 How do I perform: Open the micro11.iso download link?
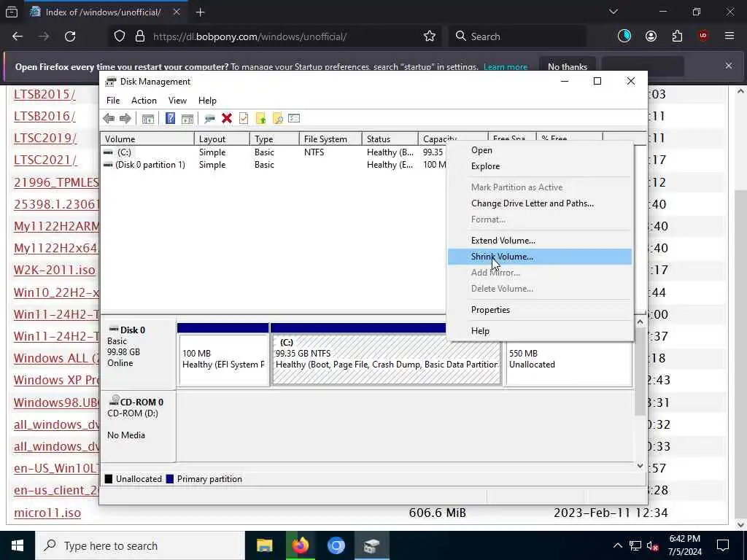coord(47,513)
